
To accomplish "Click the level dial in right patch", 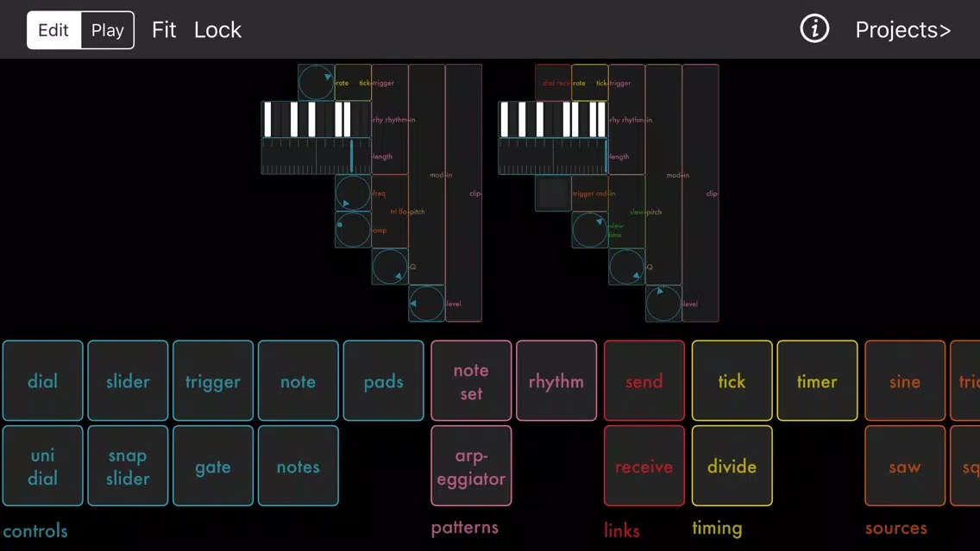I will click(663, 304).
